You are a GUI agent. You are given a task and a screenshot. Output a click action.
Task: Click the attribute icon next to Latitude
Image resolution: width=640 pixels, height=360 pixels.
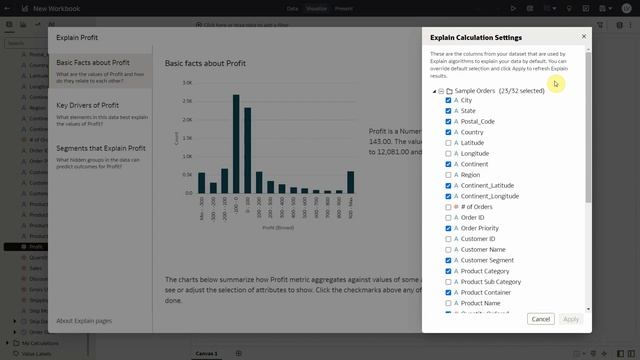pyautogui.click(x=456, y=143)
